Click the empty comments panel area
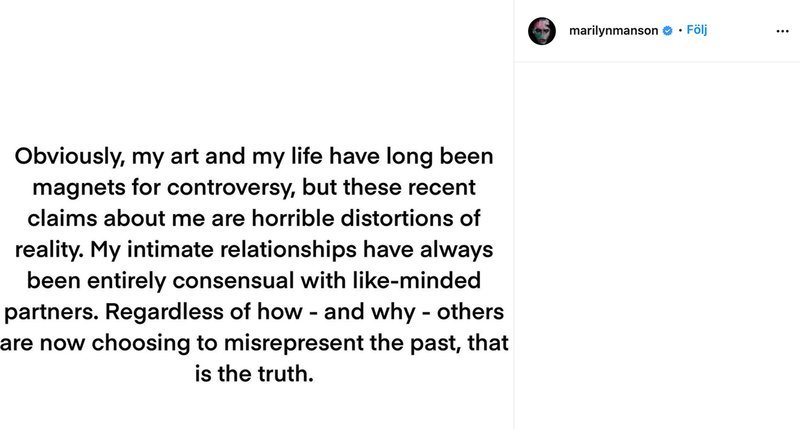 tap(657, 245)
